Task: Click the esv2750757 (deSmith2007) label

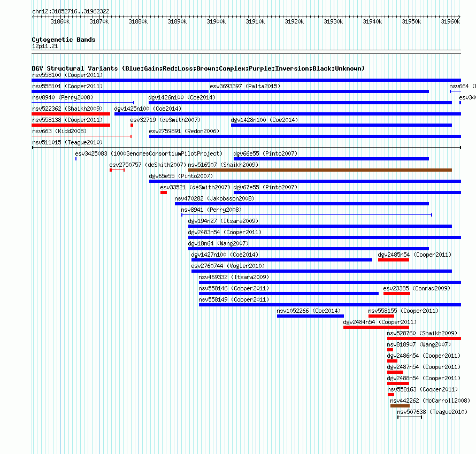Action: point(148,165)
